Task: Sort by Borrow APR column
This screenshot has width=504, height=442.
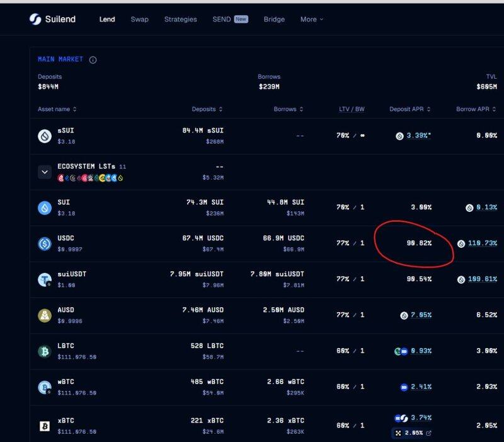Action: pyautogui.click(x=476, y=109)
